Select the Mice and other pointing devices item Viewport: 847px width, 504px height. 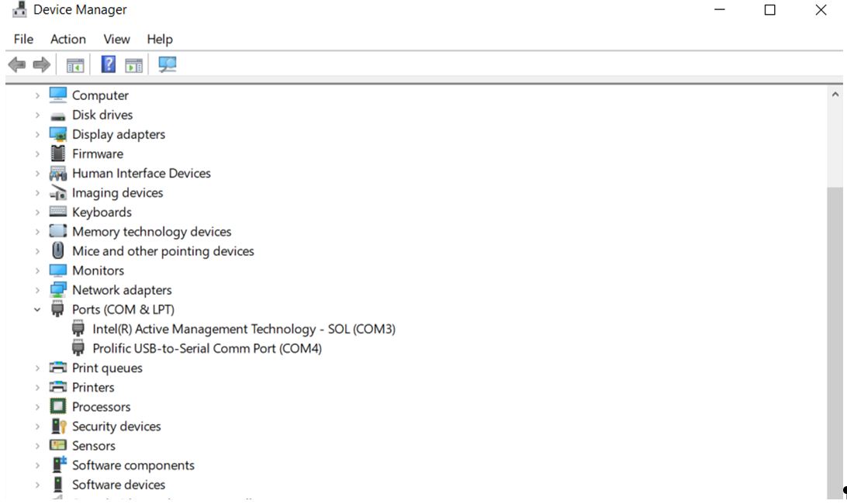(163, 251)
